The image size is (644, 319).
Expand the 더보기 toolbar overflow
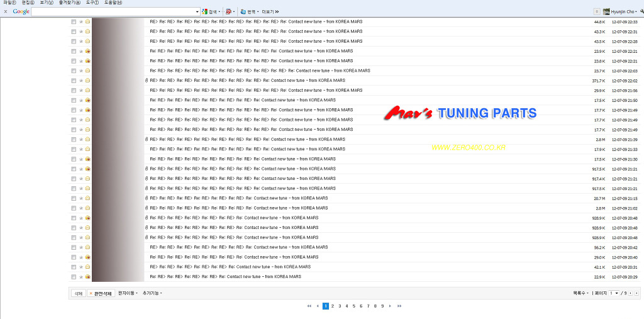[270, 11]
